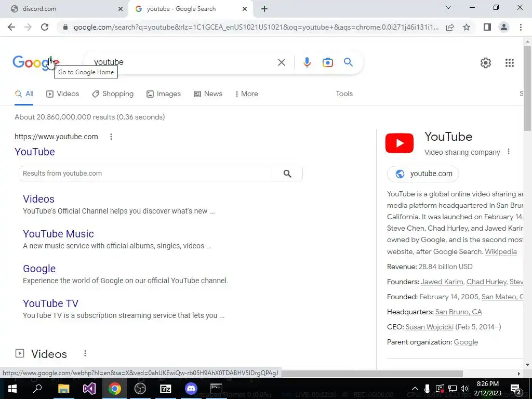Open Visual Studio from the taskbar
This screenshot has height=399, width=532.
tap(89, 389)
